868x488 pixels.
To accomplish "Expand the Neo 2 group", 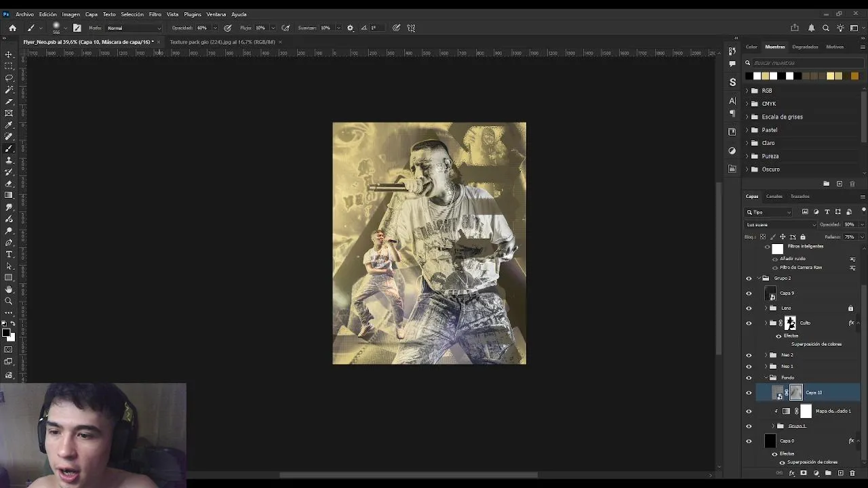I will [766, 355].
